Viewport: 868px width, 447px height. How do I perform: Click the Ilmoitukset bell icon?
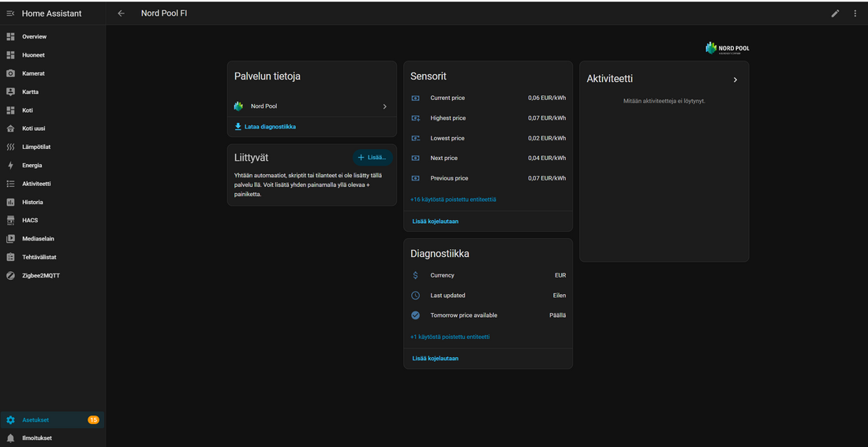click(x=10, y=438)
